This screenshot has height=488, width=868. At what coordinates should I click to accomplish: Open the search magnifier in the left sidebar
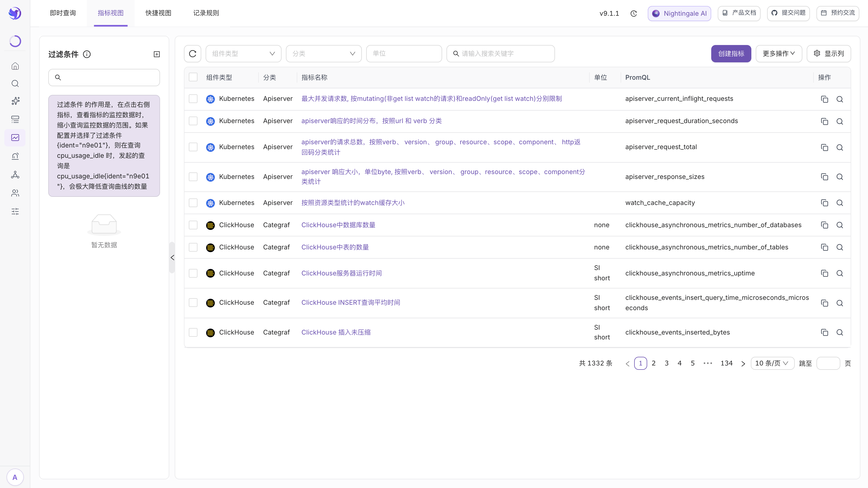tap(15, 84)
